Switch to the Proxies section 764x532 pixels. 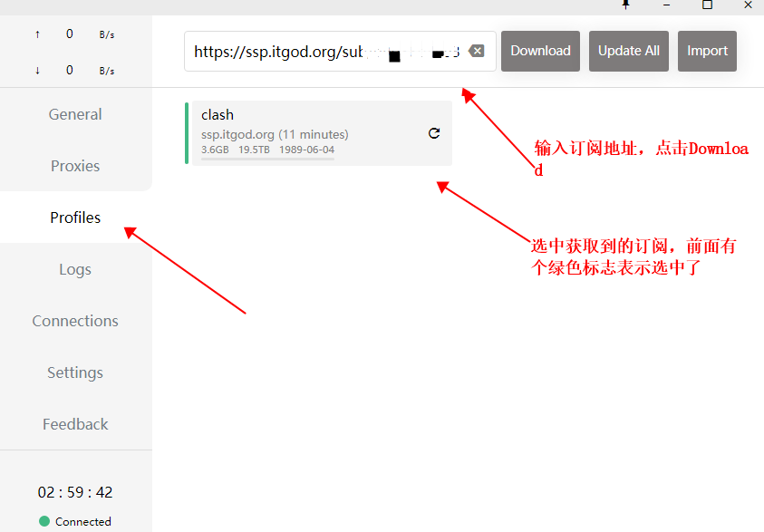[75, 166]
